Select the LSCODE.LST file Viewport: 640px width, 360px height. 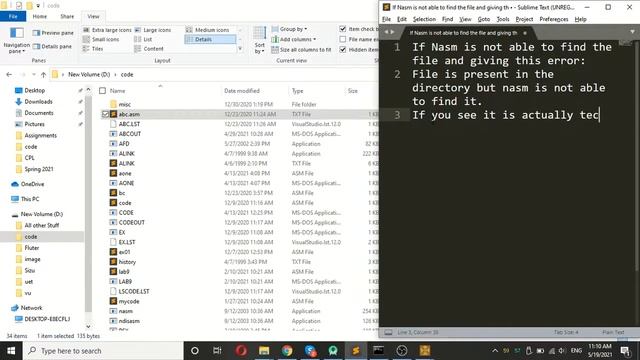point(133,291)
